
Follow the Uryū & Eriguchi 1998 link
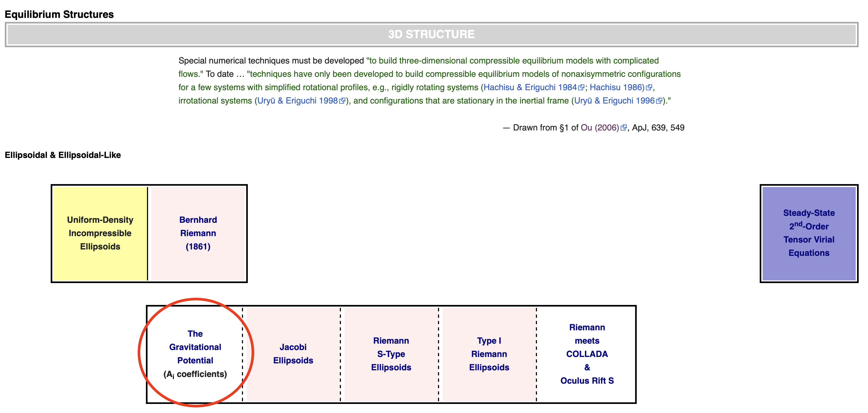pos(297,101)
